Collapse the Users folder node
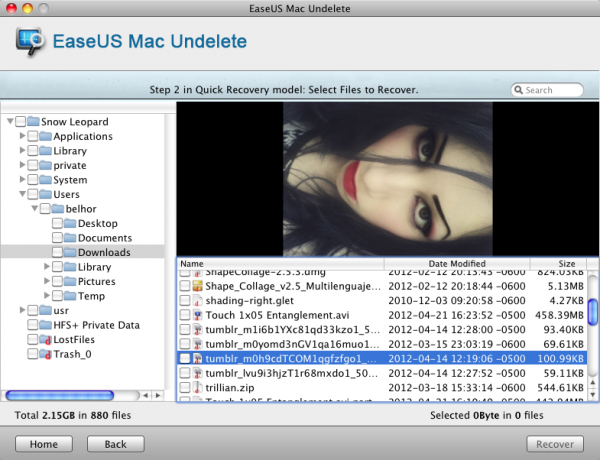 pyautogui.click(x=23, y=194)
